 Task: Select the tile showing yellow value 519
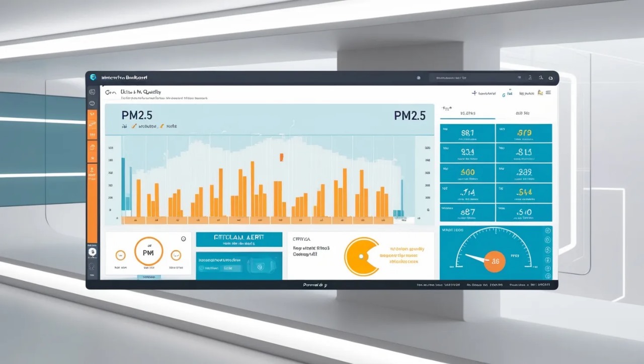(524, 133)
